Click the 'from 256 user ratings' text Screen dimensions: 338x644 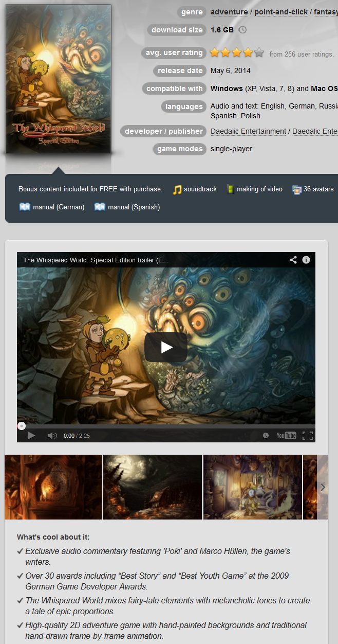[x=302, y=54]
